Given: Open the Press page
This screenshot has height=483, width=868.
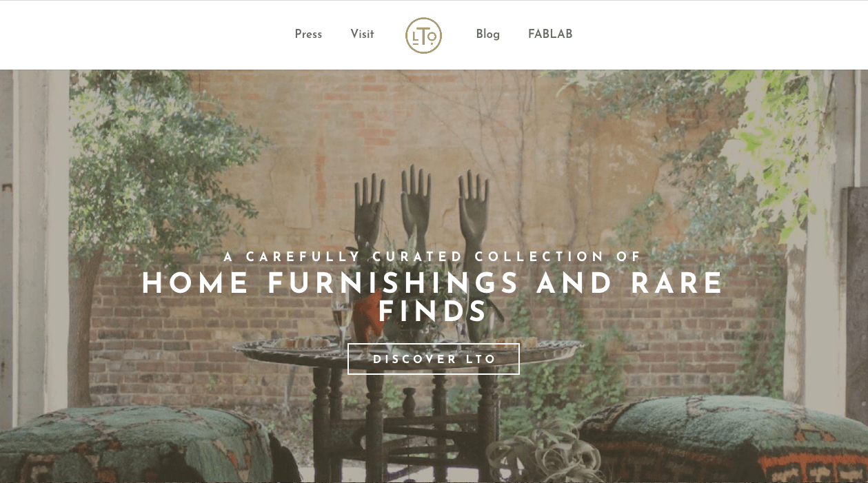Looking at the screenshot, I should coord(308,34).
